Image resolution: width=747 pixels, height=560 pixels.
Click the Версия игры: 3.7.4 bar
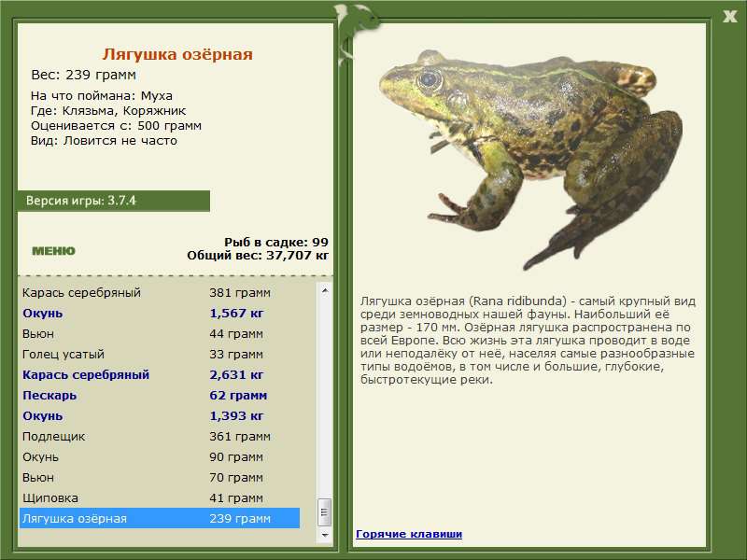(113, 201)
